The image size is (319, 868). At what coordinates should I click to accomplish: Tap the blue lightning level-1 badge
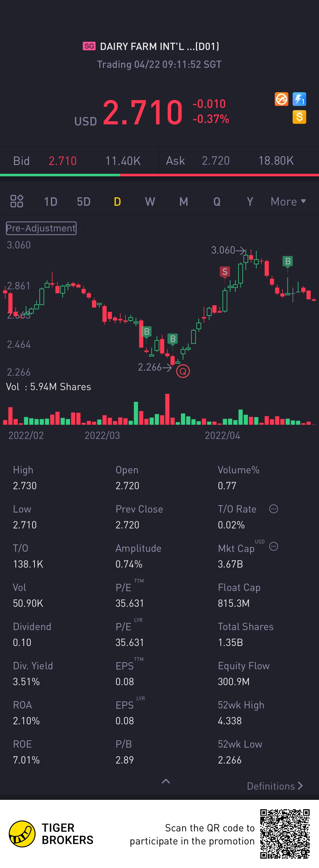click(299, 99)
